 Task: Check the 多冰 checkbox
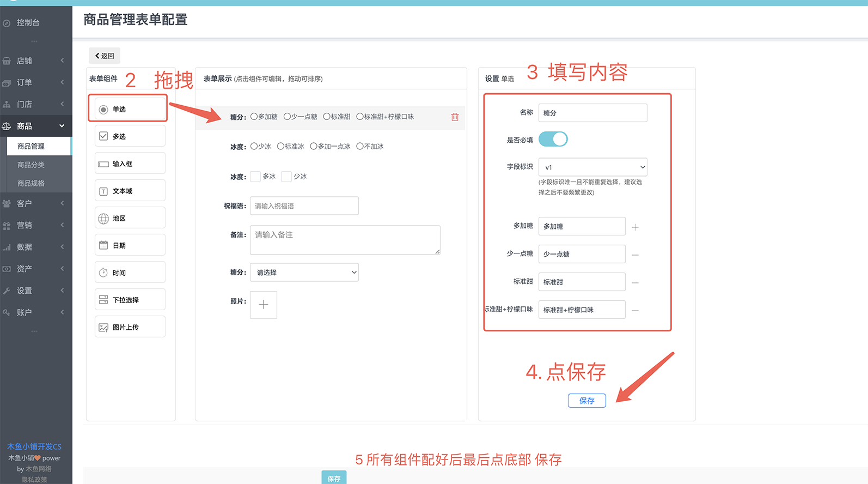(255, 177)
